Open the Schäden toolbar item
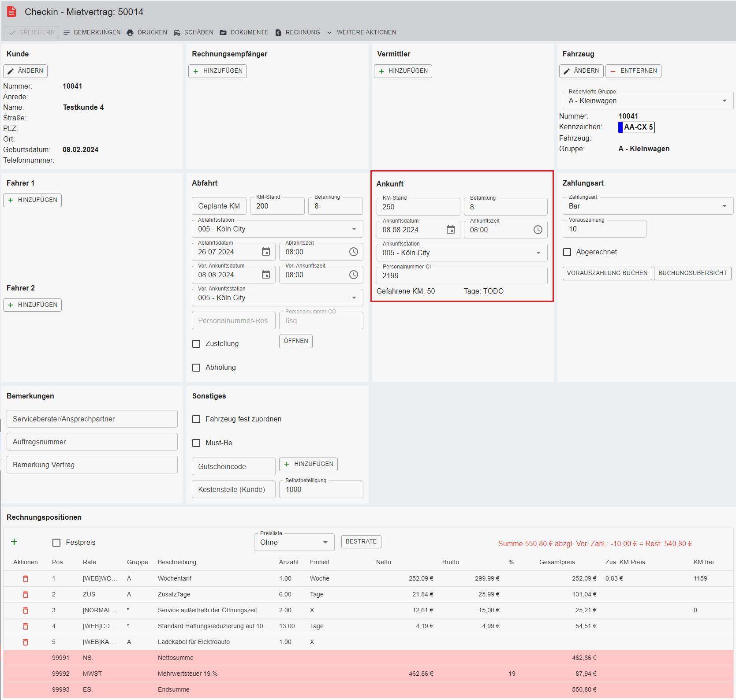 (194, 33)
